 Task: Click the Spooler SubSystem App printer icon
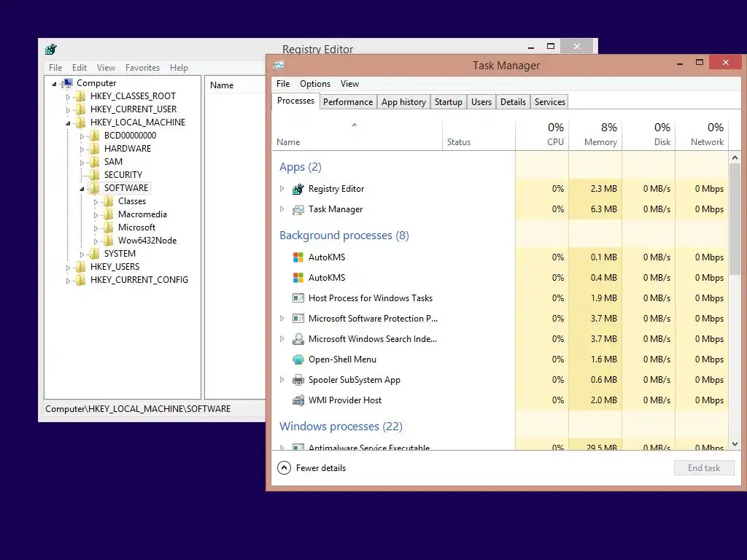[298, 380]
